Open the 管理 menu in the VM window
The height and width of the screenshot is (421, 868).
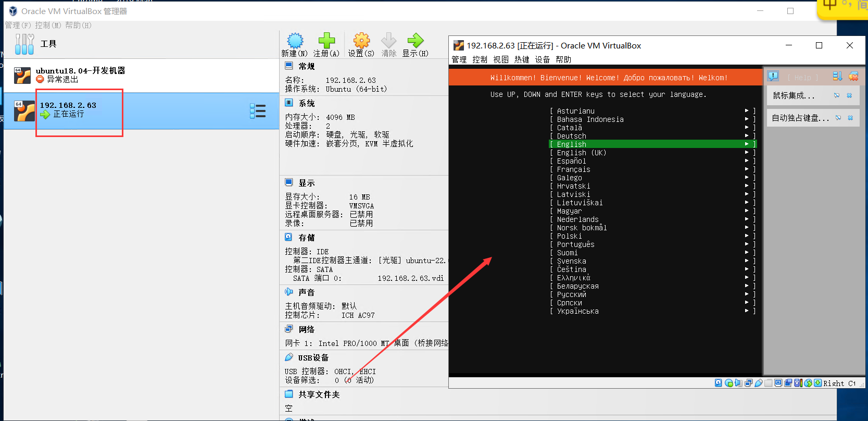coord(459,59)
